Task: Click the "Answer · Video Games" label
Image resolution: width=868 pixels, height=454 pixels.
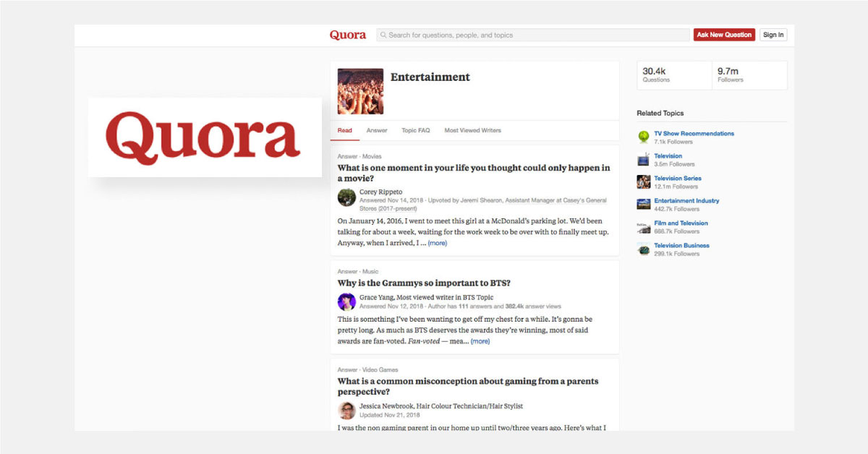Action: tap(367, 370)
